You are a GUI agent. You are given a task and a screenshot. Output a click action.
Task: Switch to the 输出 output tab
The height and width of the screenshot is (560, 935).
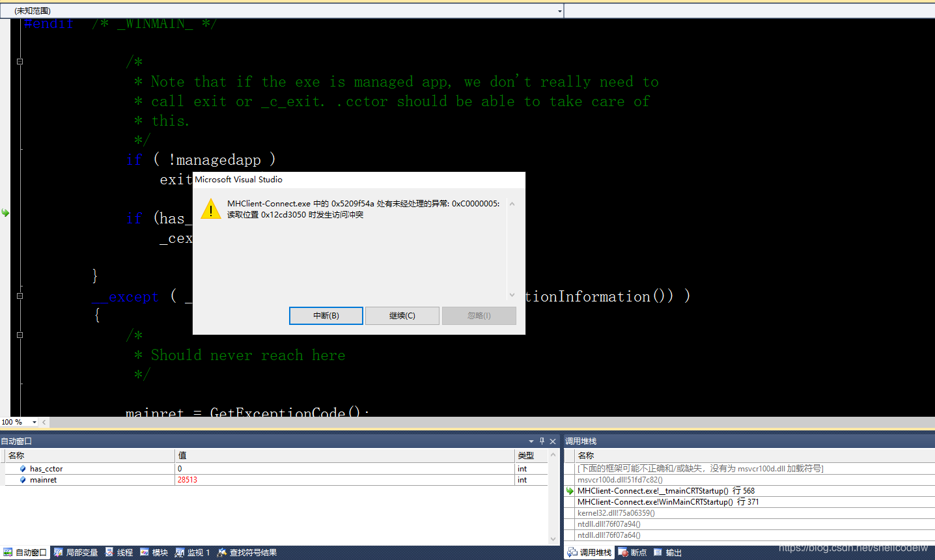(668, 552)
